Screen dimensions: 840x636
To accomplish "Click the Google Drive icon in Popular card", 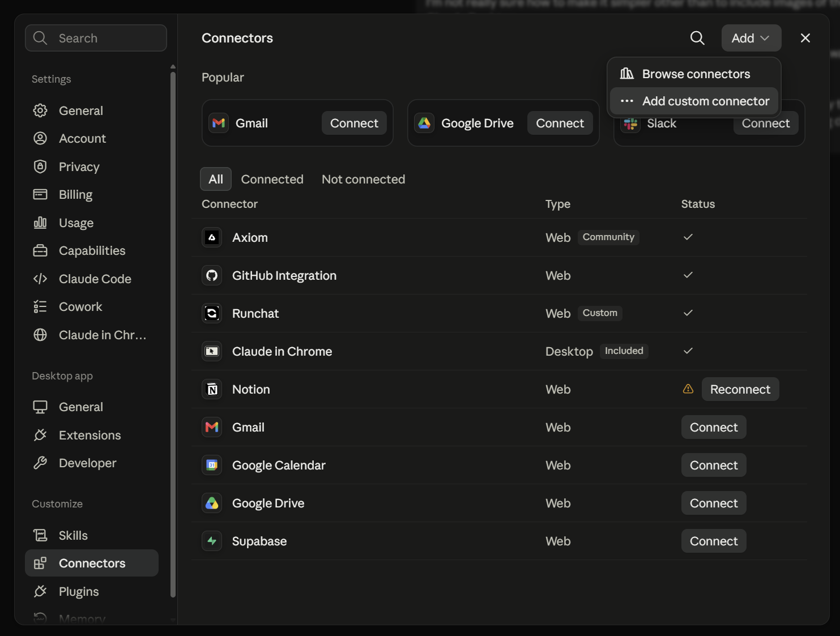I will [x=424, y=123].
